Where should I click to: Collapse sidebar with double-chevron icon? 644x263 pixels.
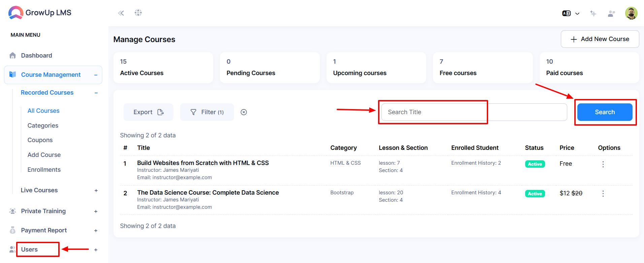121,13
